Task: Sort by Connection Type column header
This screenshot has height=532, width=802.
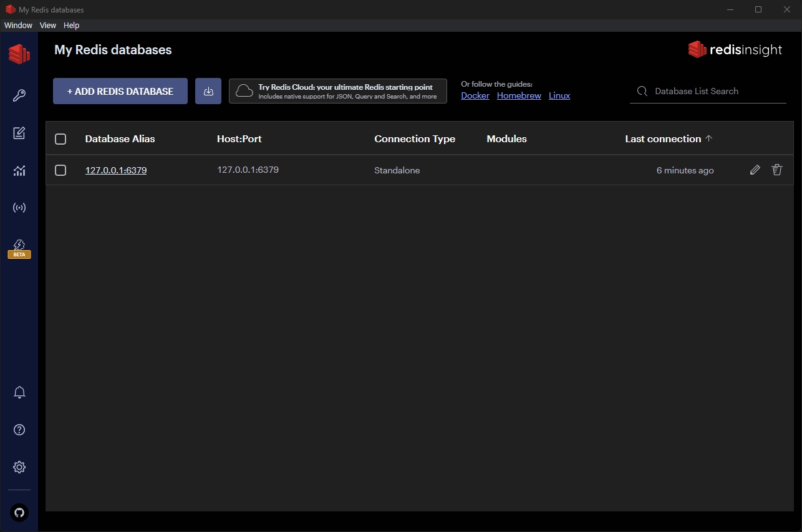Action: coord(415,139)
